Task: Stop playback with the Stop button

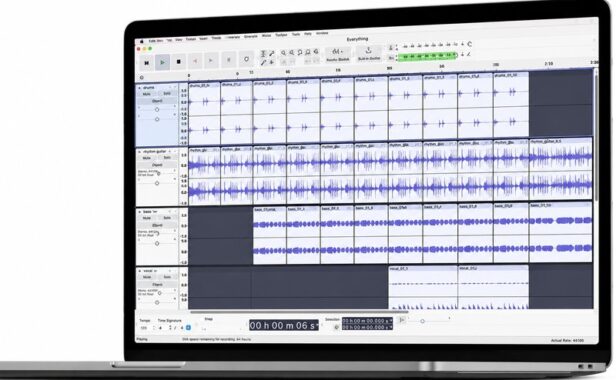Action: [x=179, y=62]
